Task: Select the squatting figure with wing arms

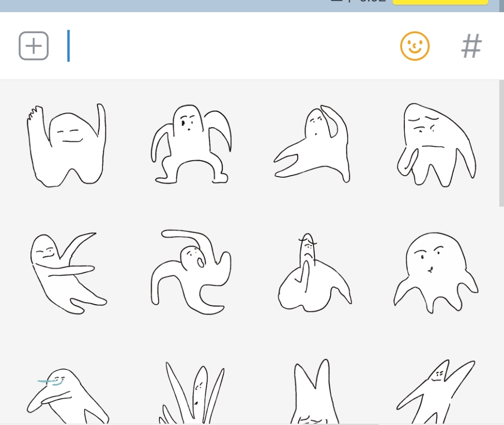Action: pos(191,144)
